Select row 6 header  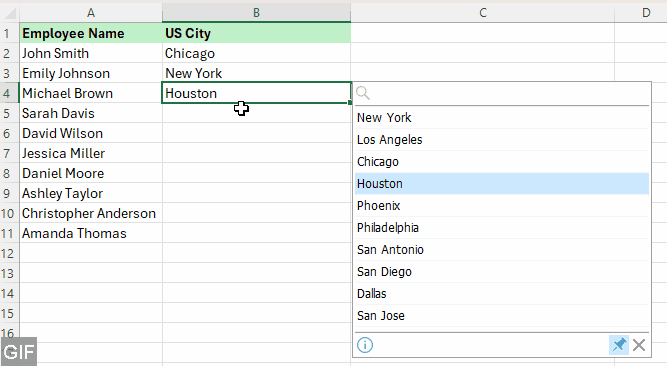tap(9, 133)
